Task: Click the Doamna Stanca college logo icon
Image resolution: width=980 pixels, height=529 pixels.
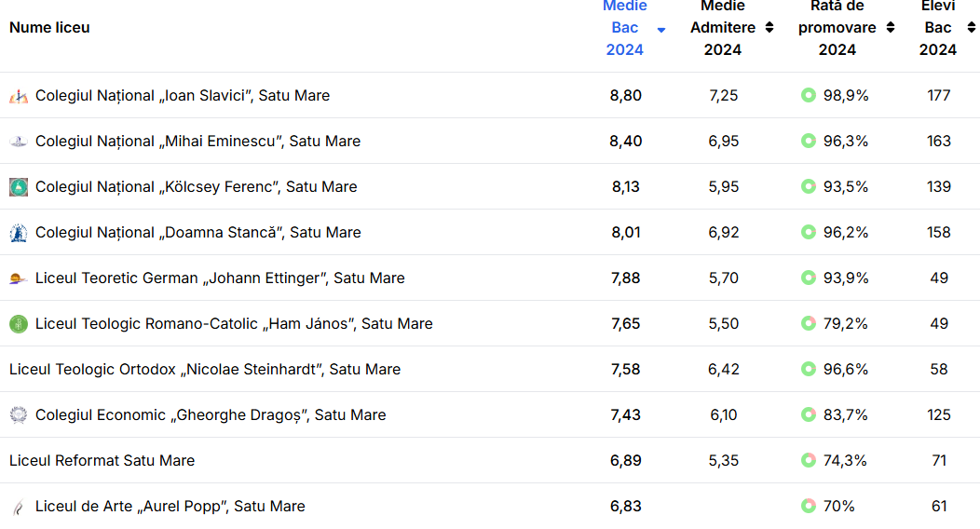Action: 19,233
